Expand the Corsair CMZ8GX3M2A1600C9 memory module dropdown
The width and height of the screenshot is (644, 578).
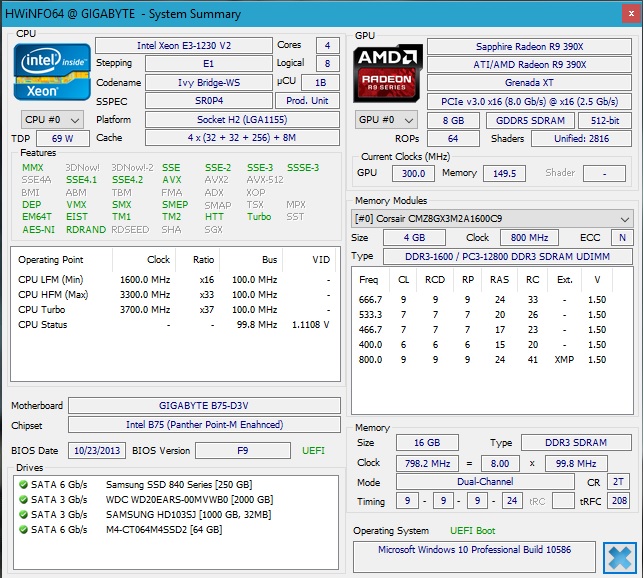point(492,219)
